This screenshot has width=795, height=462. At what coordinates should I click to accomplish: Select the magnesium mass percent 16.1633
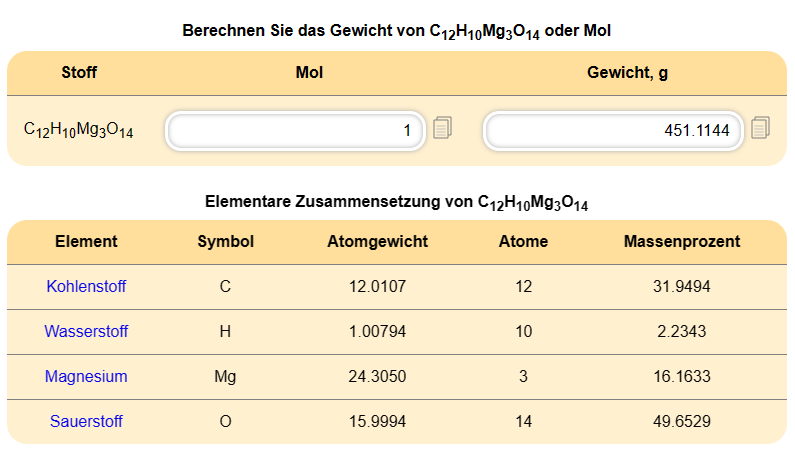(681, 377)
